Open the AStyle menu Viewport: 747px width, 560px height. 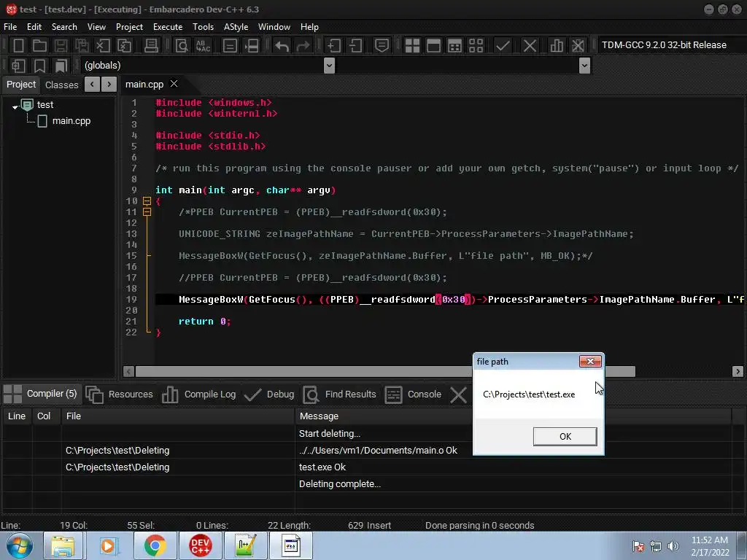coord(236,27)
